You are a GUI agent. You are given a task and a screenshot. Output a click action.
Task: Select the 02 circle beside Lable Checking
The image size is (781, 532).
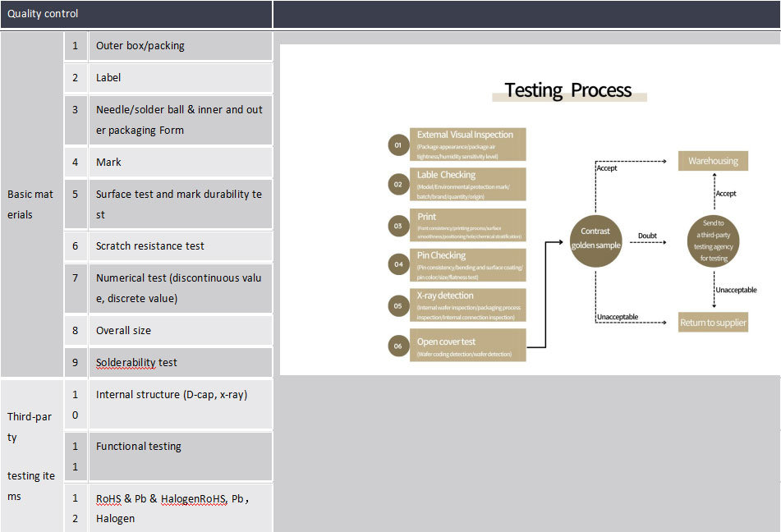point(397,185)
